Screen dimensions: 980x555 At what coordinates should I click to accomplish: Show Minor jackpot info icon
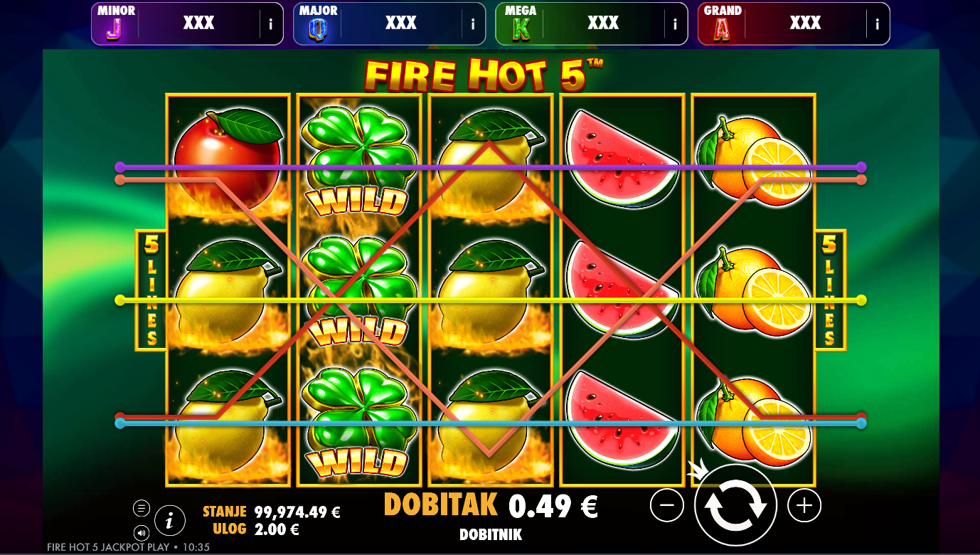click(271, 24)
